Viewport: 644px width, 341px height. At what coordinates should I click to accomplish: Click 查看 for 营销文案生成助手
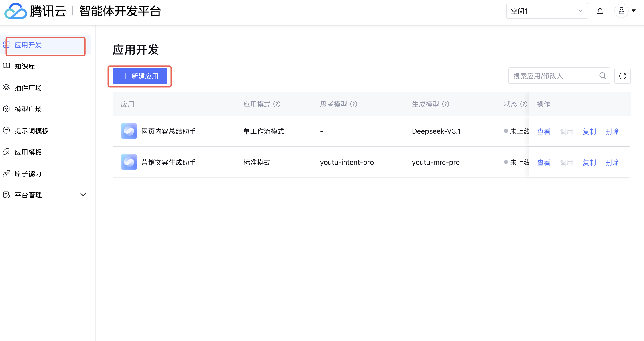543,163
